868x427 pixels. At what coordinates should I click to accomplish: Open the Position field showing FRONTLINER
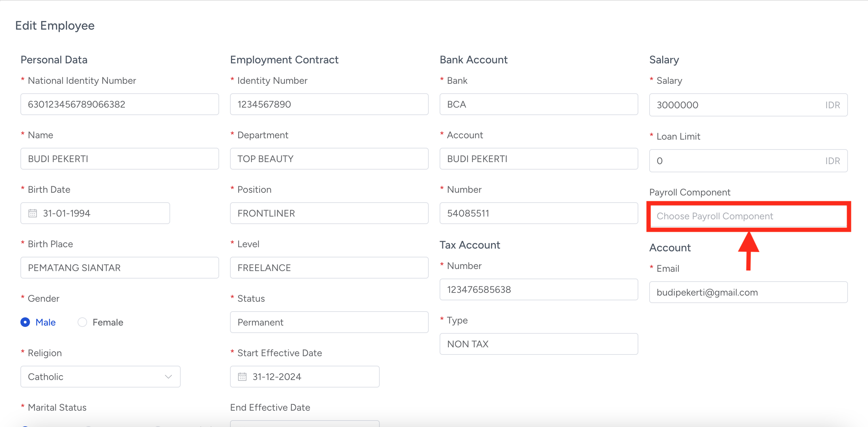pyautogui.click(x=329, y=213)
